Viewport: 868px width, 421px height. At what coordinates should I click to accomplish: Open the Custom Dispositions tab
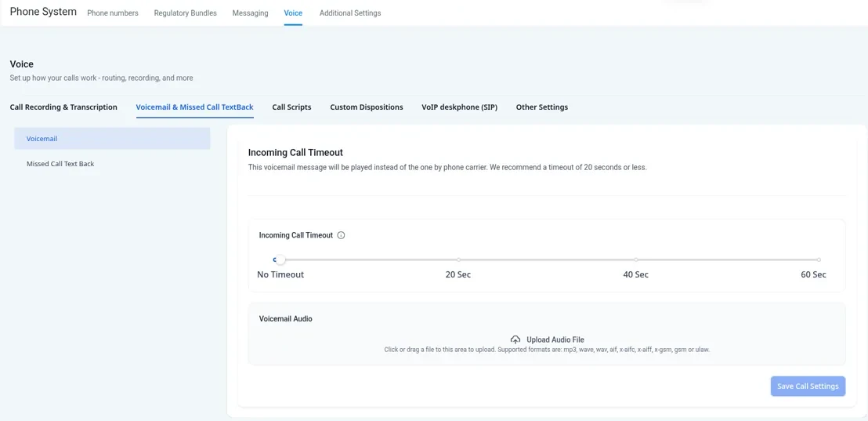point(367,107)
